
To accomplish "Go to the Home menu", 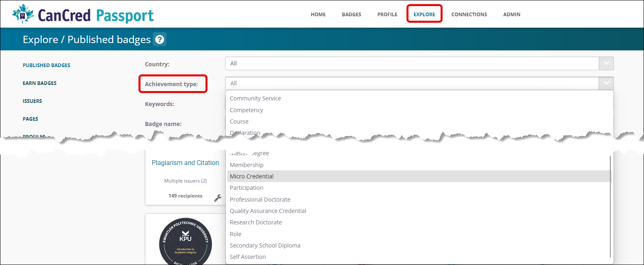I will (318, 15).
